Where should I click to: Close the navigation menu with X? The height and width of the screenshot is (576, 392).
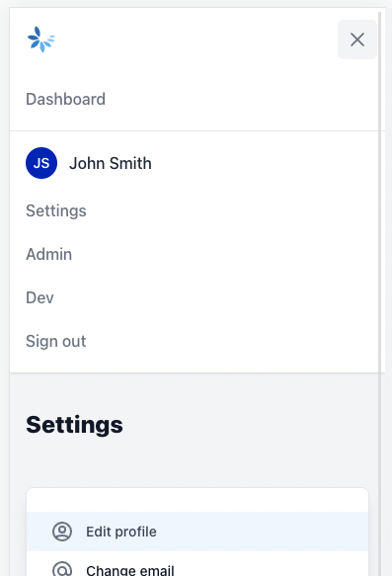(x=357, y=40)
